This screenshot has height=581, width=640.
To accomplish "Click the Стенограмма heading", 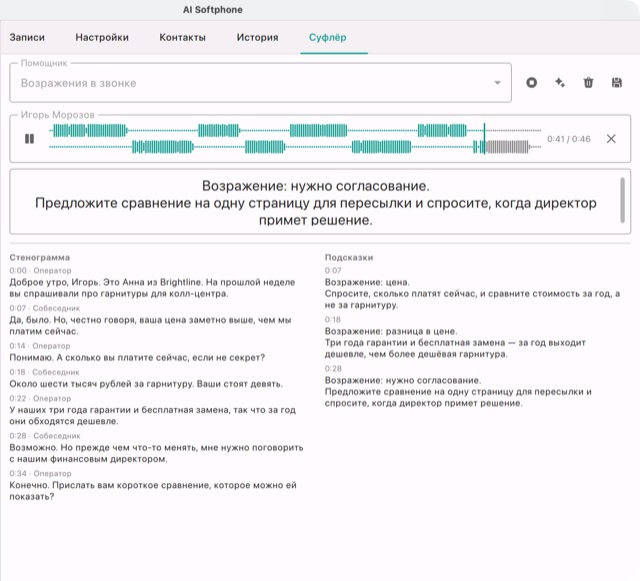I will coord(40,258).
